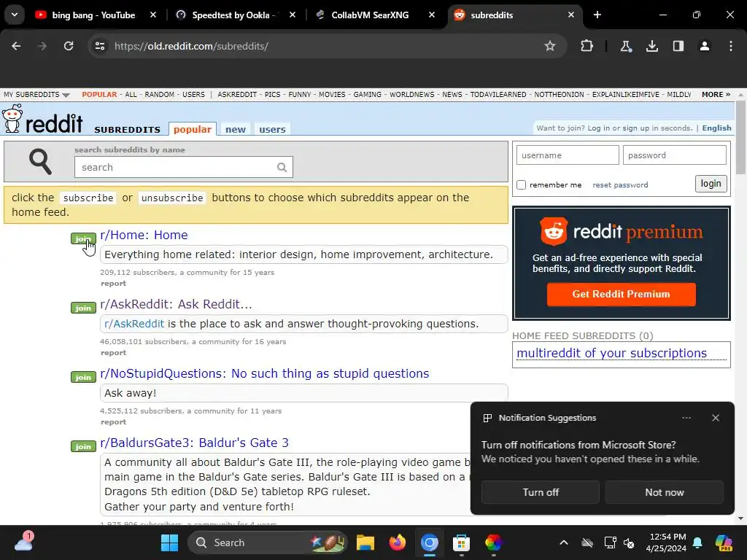Expand the My Subreddits dropdown
The height and width of the screenshot is (560, 747).
pos(36,94)
